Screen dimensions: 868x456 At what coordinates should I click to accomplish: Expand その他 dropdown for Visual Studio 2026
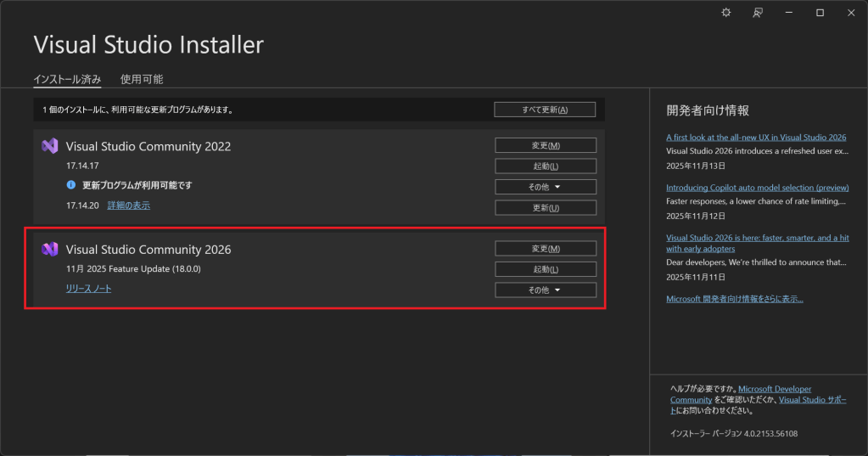[545, 290]
